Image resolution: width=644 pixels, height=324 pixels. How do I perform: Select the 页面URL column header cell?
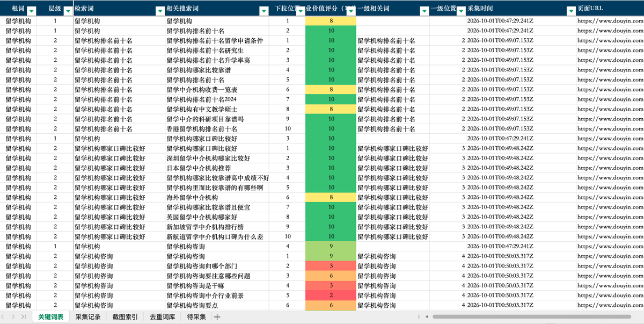610,8
